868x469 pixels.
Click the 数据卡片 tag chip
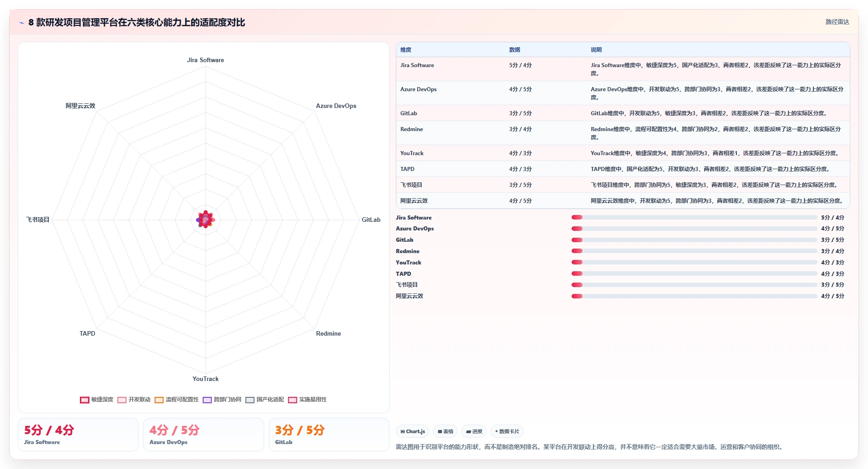click(507, 431)
